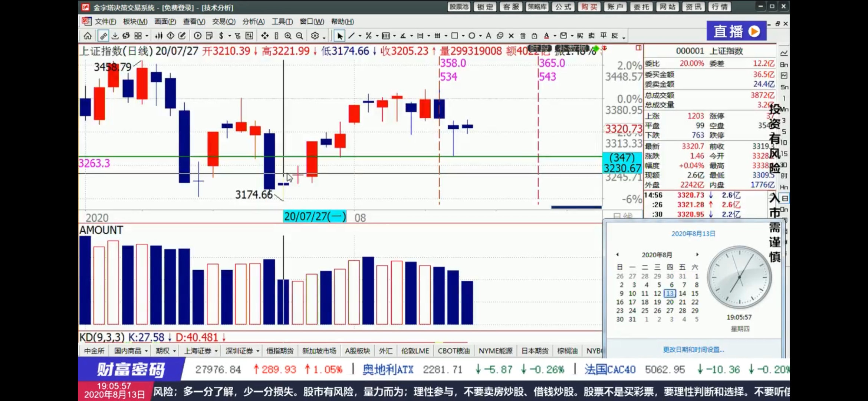Click the 直播 live broadcast button
This screenshot has width=868, height=401.
point(736,31)
